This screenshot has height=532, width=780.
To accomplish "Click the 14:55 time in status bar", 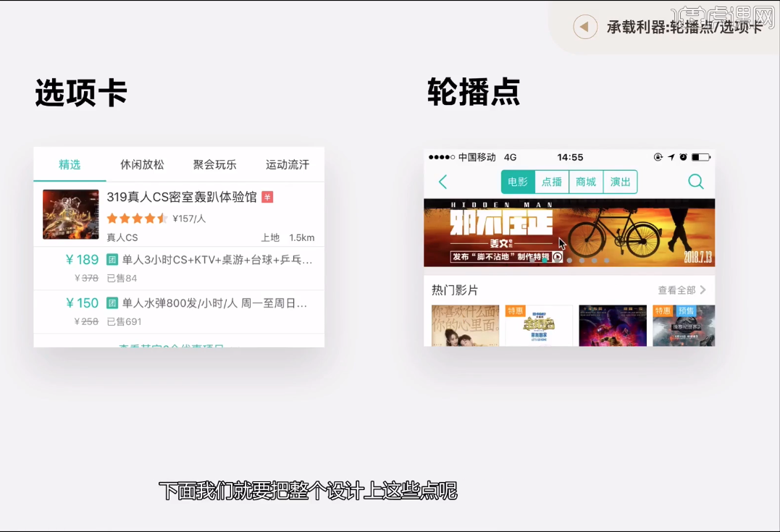I will (x=570, y=157).
